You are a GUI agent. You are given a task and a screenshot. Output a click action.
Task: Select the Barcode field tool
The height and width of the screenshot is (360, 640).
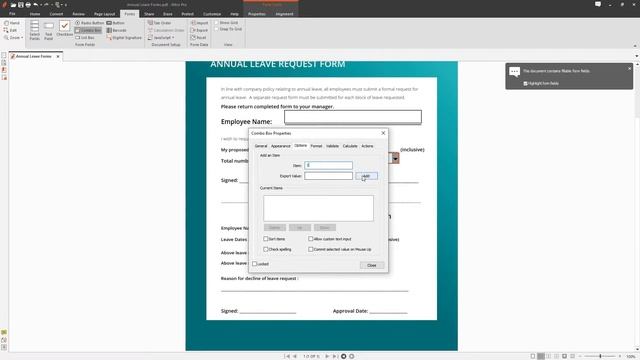coord(117,30)
